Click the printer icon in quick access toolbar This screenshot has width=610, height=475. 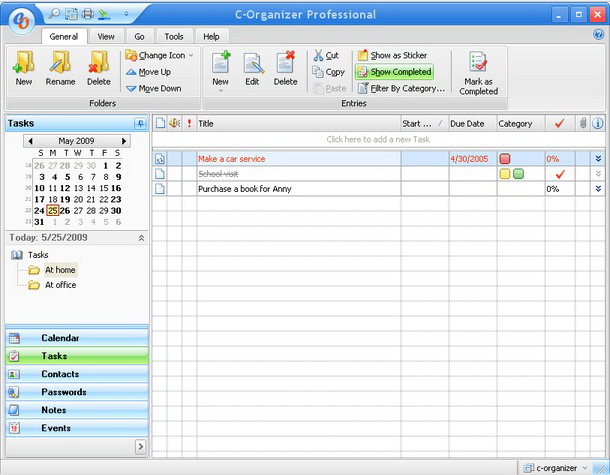pyautogui.click(x=88, y=14)
